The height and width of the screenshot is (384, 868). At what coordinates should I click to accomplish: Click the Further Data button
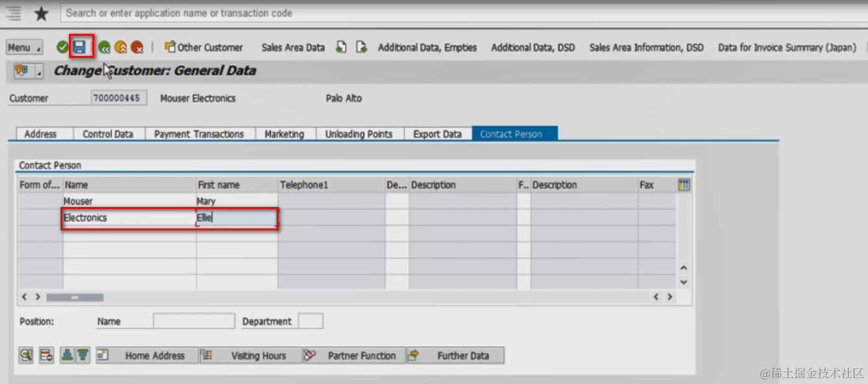click(455, 355)
